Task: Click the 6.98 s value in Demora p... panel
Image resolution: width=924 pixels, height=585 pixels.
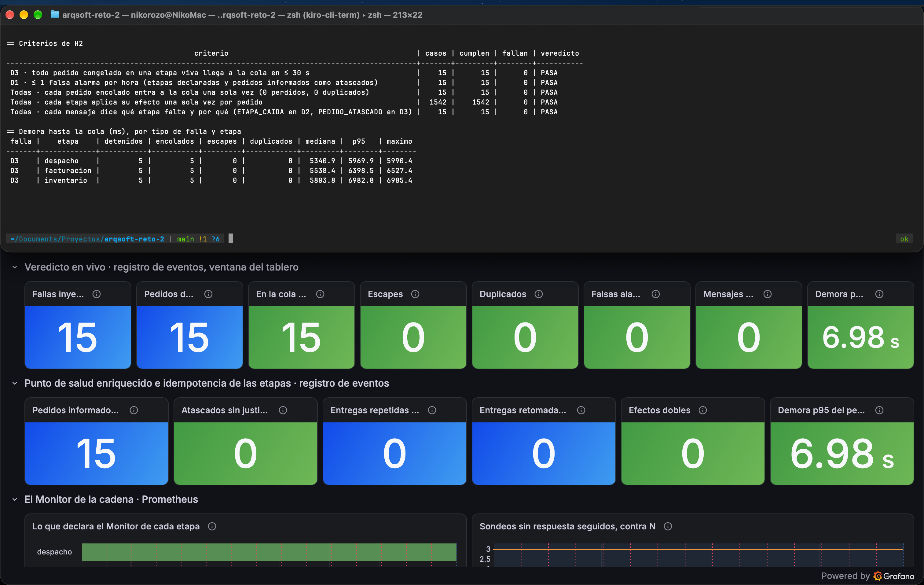Action: click(860, 337)
